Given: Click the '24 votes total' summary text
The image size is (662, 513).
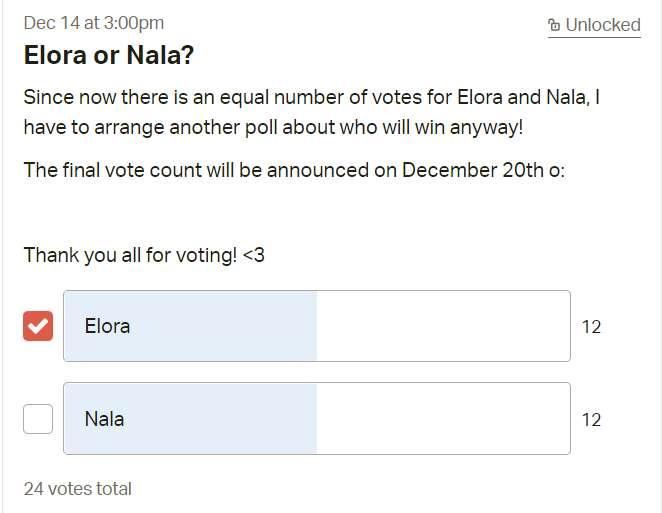Looking at the screenshot, I should [x=78, y=489].
